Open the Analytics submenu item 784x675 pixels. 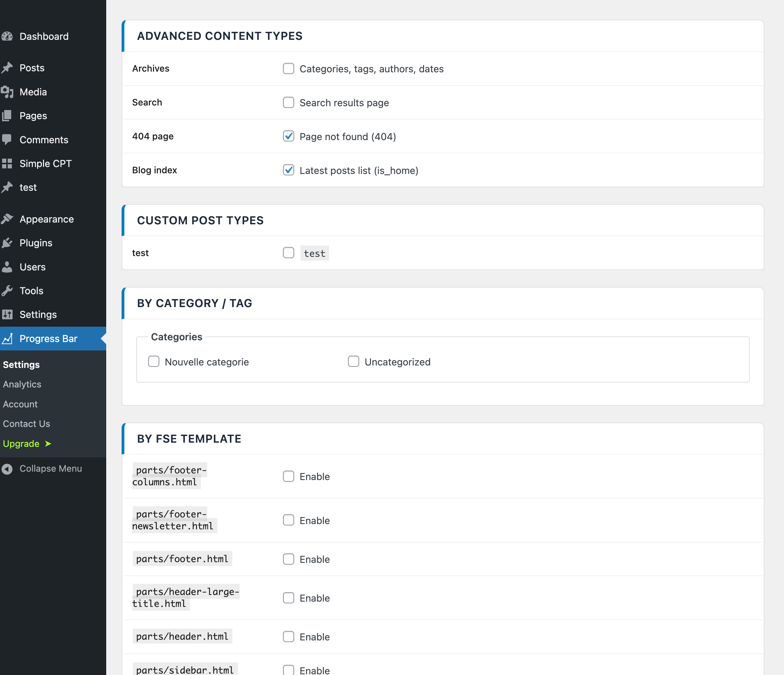22,384
